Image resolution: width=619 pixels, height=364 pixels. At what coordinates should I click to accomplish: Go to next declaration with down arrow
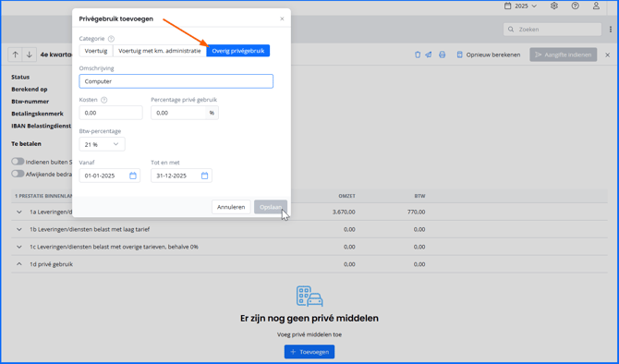(30, 55)
